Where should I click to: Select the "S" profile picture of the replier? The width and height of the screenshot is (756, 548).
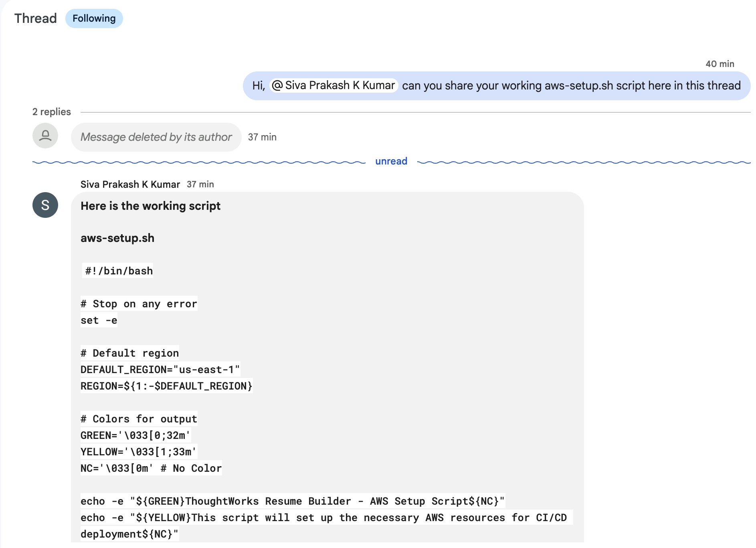[x=45, y=205]
